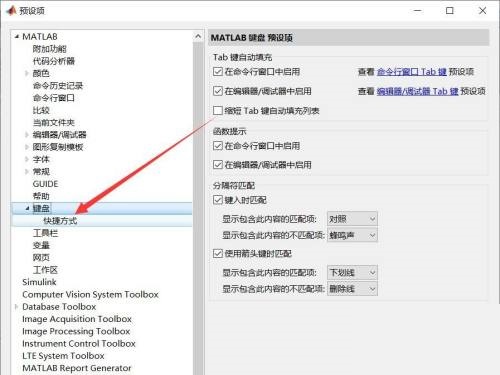500x375 pixels.
Task: Toggle Tab completion 在命令行窗口中启用 checkbox
Action: pos(218,72)
